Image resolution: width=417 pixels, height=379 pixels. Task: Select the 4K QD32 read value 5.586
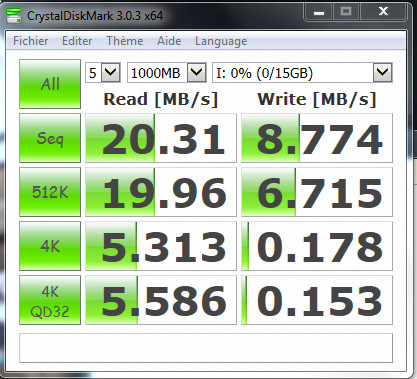[161, 300]
